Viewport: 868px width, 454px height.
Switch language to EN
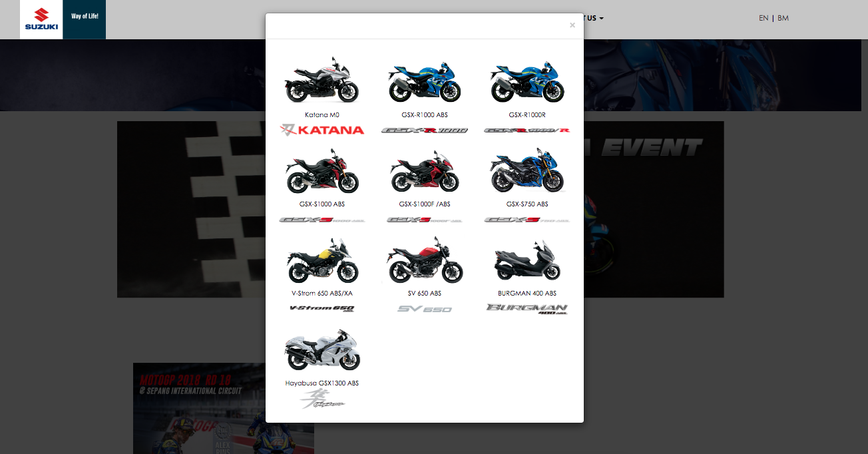tap(763, 18)
